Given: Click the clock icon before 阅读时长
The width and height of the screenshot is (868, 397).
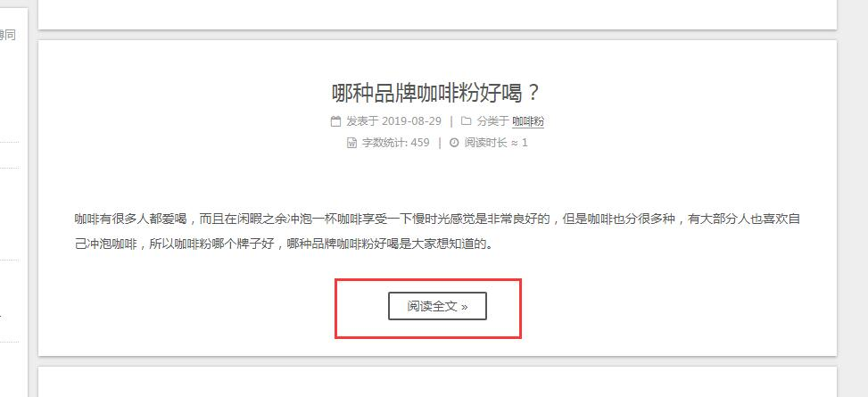Looking at the screenshot, I should tap(454, 143).
